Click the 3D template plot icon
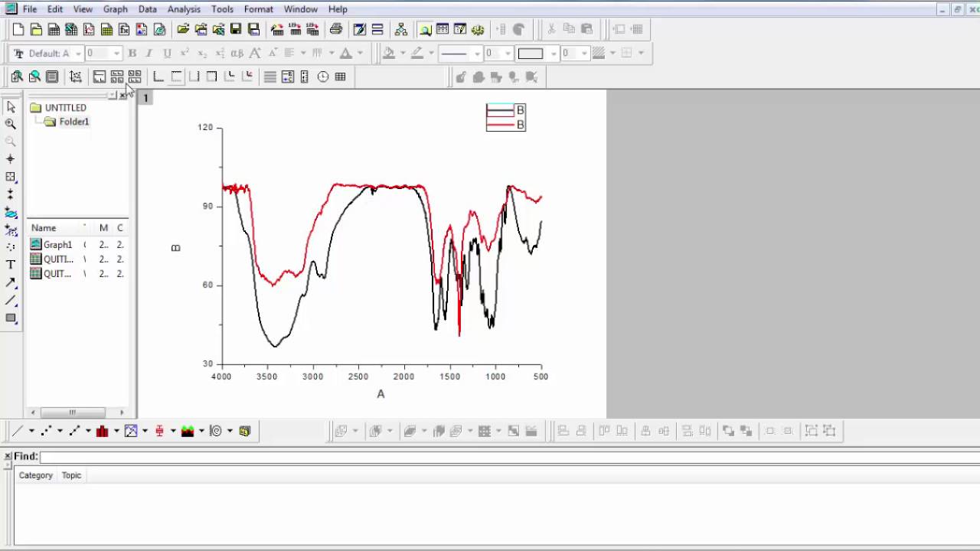The width and height of the screenshot is (980, 551). point(245,431)
